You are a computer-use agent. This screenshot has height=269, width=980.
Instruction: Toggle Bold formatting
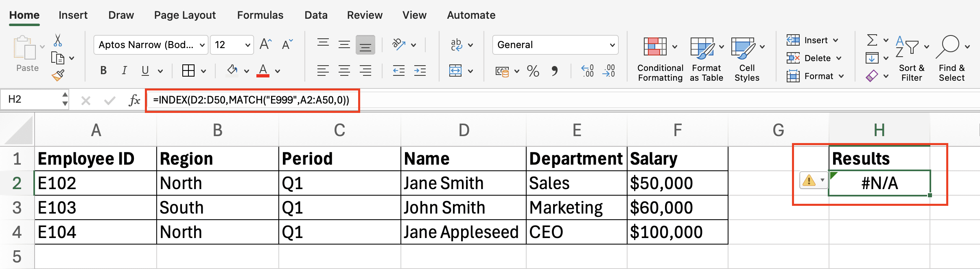[103, 71]
